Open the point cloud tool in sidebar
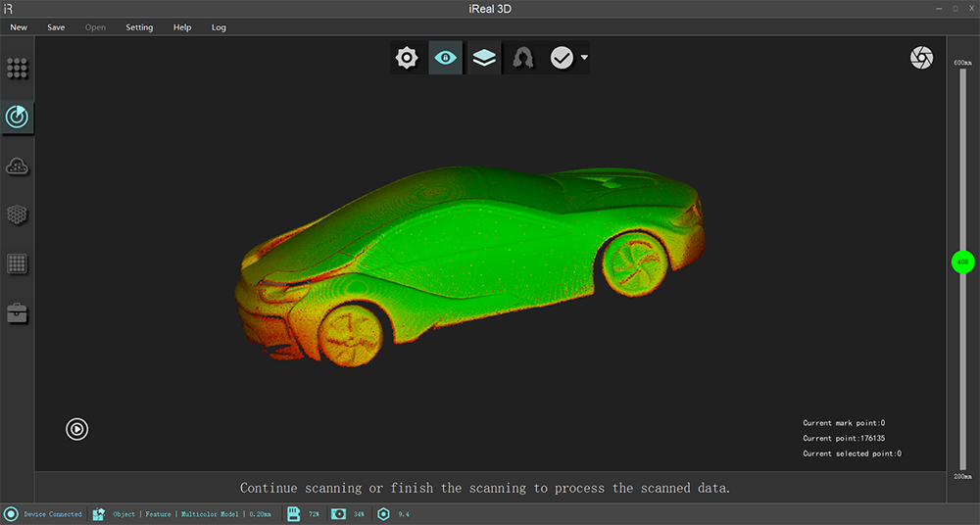Screen dimensions: 980x525 18,166
